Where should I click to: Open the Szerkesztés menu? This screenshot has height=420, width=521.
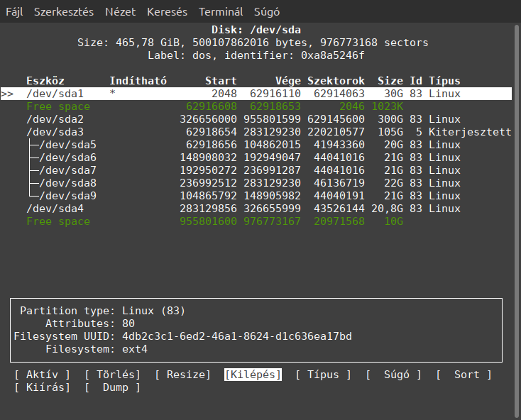click(x=64, y=12)
